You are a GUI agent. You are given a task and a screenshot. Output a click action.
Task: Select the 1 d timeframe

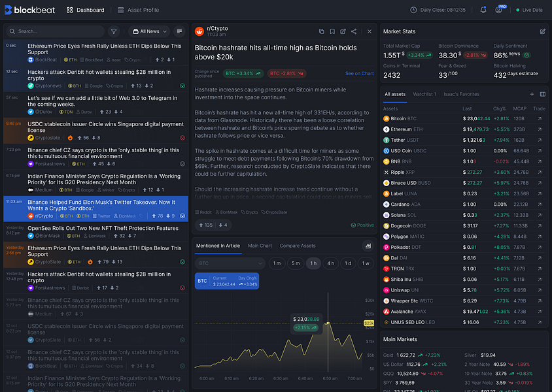[x=348, y=263]
